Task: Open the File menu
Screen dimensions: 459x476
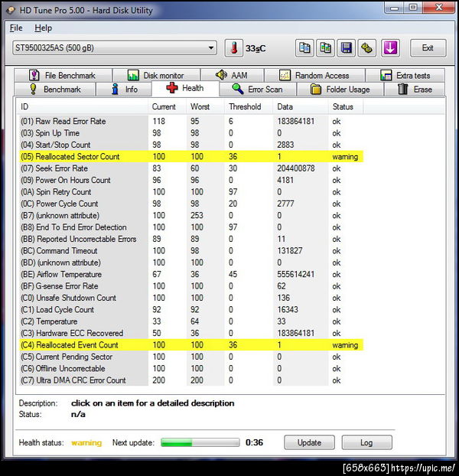Action: coord(16,28)
